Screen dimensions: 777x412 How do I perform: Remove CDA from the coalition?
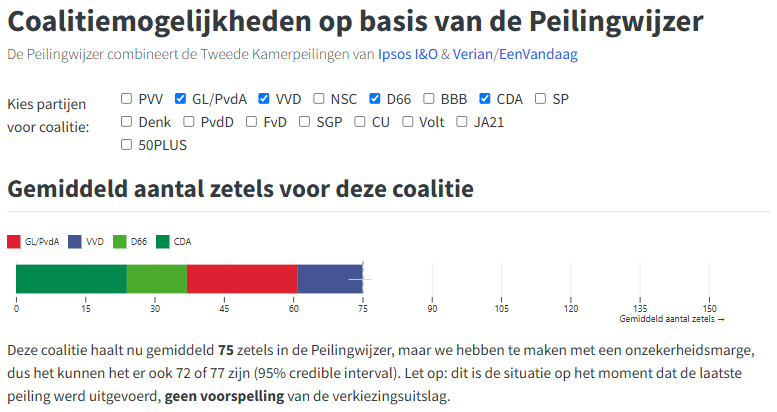click(x=486, y=99)
